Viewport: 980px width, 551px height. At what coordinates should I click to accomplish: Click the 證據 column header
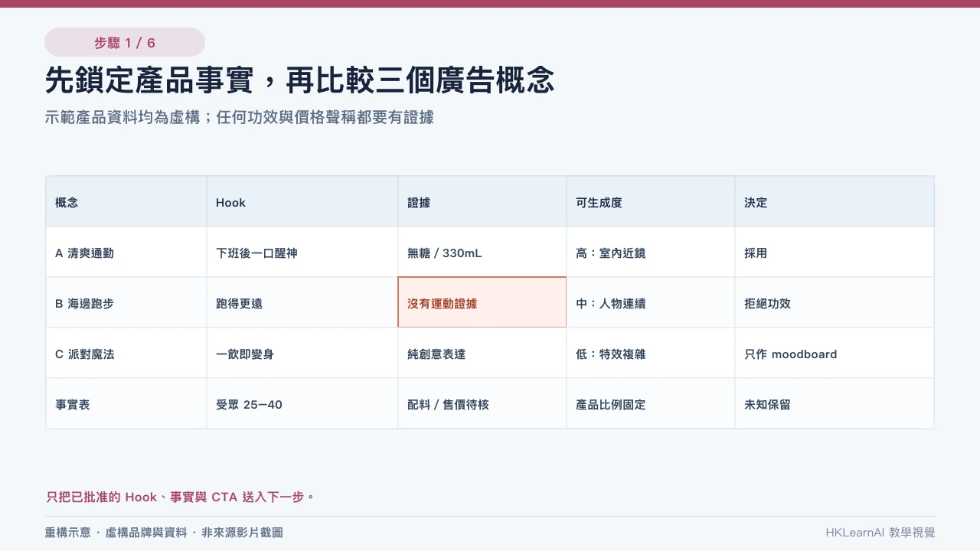pyautogui.click(x=482, y=202)
